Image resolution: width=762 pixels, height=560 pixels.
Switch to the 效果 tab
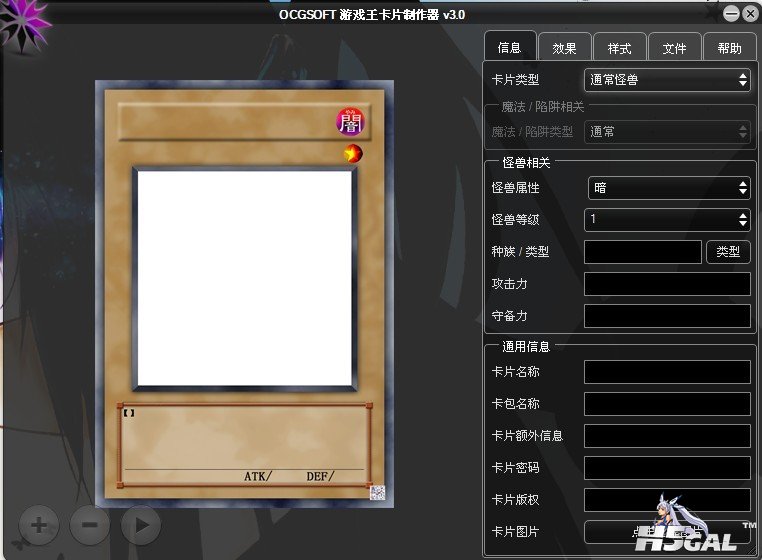(x=564, y=48)
